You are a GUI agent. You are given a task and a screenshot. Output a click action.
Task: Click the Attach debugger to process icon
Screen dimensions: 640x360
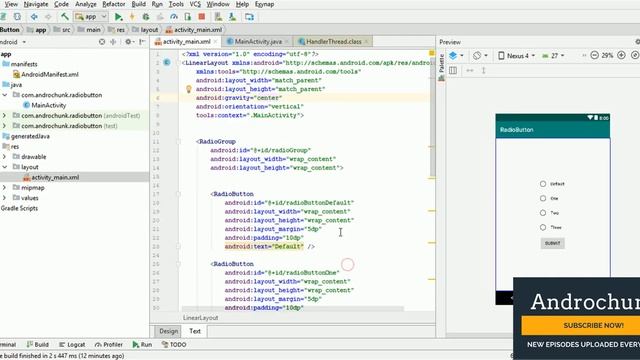point(187,17)
